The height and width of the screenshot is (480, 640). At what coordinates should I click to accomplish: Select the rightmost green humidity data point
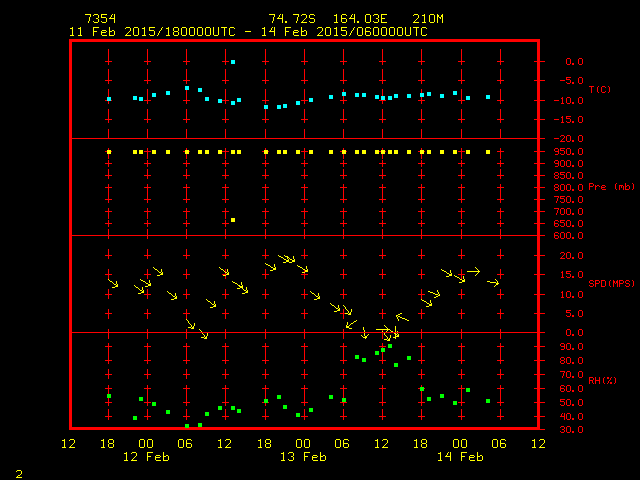tap(488, 401)
